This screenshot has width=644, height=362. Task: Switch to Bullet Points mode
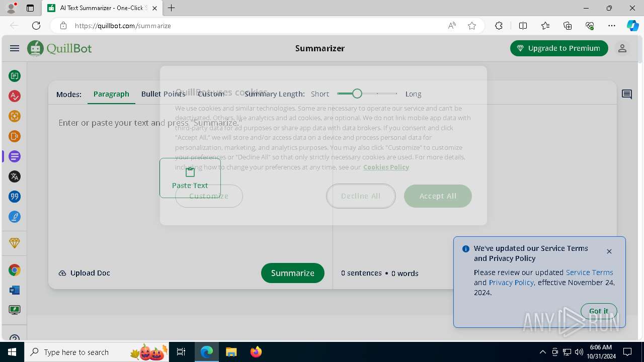pyautogui.click(x=164, y=94)
